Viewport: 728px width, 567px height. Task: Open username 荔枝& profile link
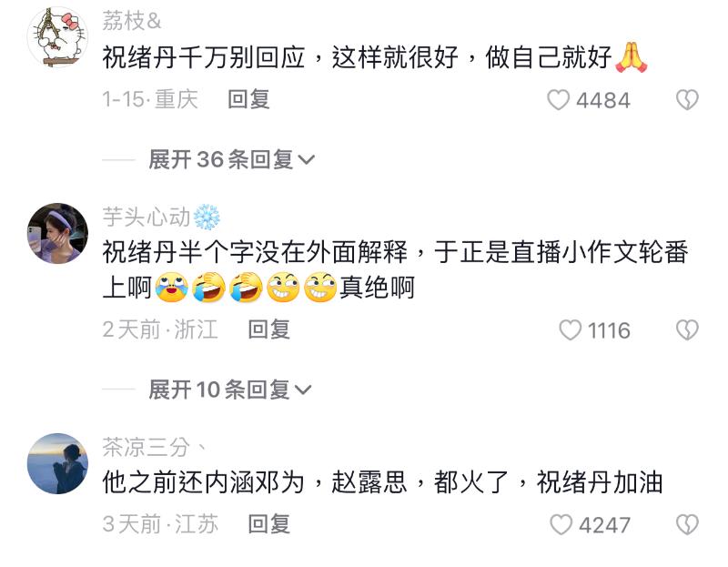(132, 21)
